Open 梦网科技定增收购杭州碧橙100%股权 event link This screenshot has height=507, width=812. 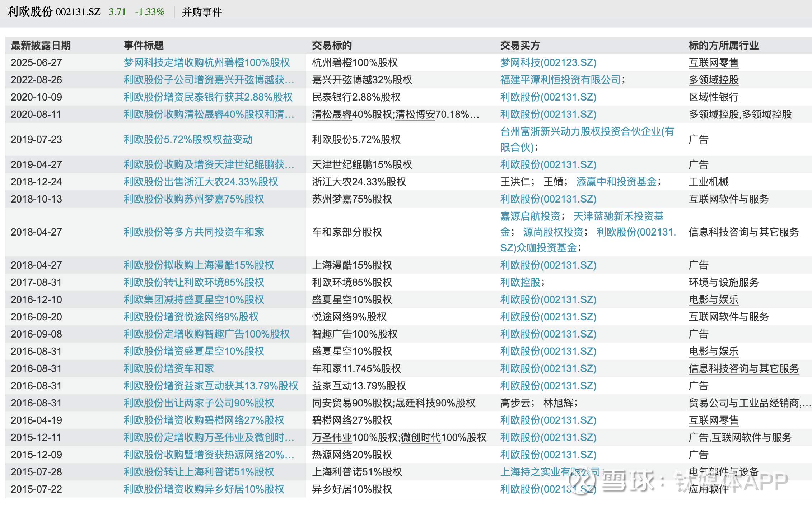pyautogui.click(x=206, y=62)
